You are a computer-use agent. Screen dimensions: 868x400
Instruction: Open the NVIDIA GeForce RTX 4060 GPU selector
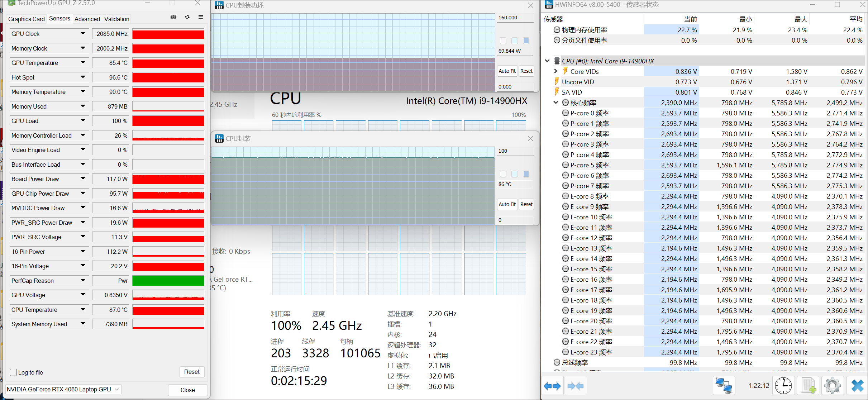pos(63,389)
